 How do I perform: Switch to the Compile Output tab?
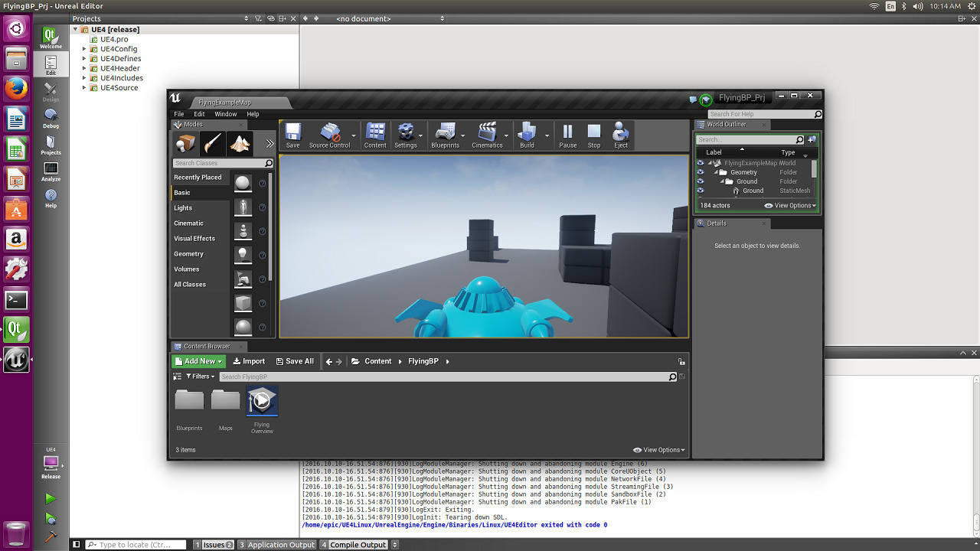[x=358, y=545]
